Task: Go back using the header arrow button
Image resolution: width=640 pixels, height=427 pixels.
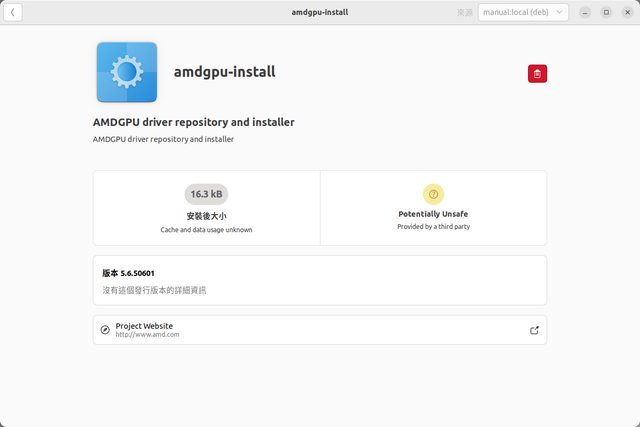Action: point(14,12)
